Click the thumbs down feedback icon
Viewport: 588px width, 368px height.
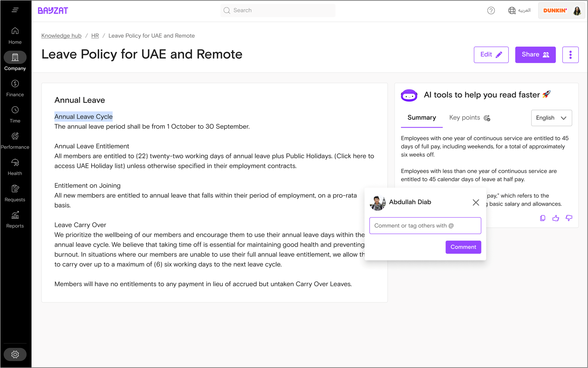(x=569, y=218)
